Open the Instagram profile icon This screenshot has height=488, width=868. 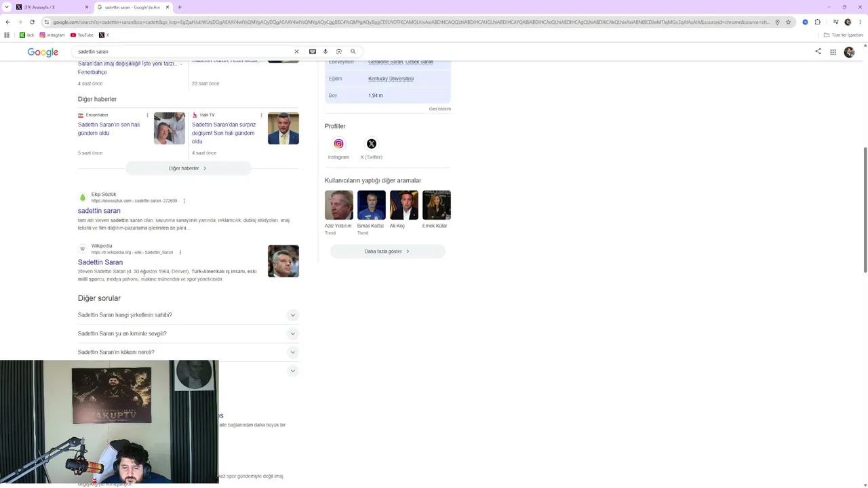338,144
